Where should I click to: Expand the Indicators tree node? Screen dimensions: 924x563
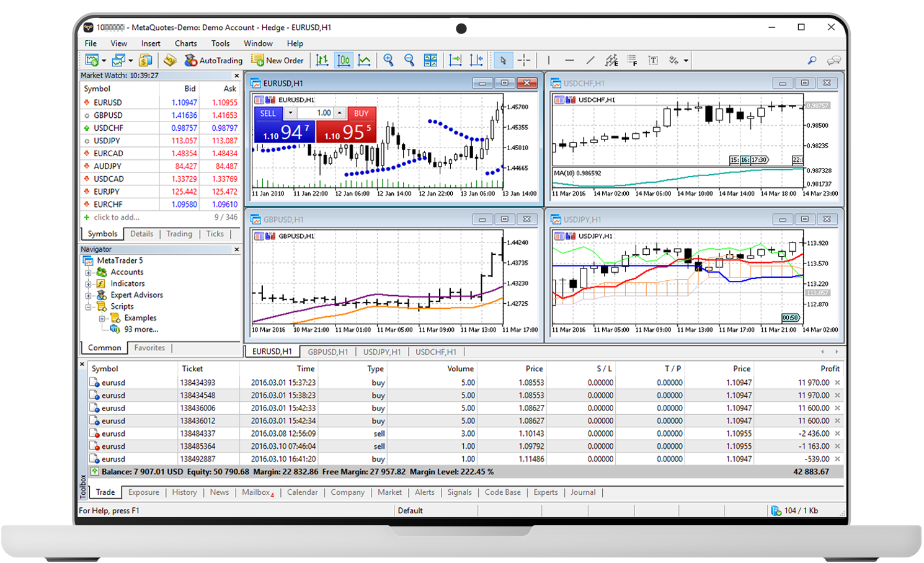pos(88,284)
